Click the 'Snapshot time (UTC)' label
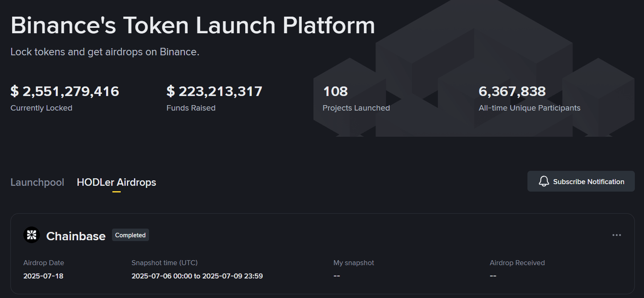This screenshot has width=644, height=298. [164, 263]
